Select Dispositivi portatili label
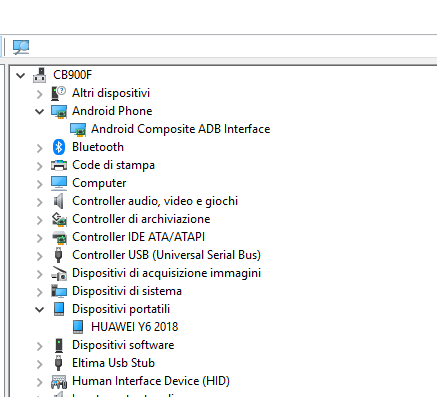This screenshot has width=437, height=397. pyautogui.click(x=121, y=309)
